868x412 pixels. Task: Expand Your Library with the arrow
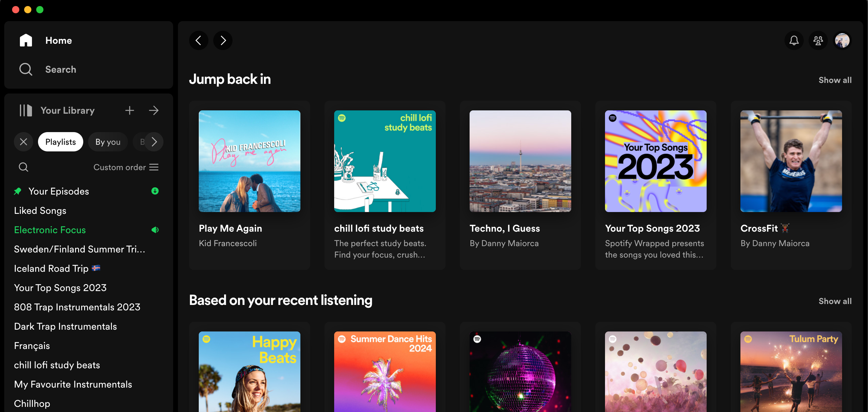click(154, 110)
